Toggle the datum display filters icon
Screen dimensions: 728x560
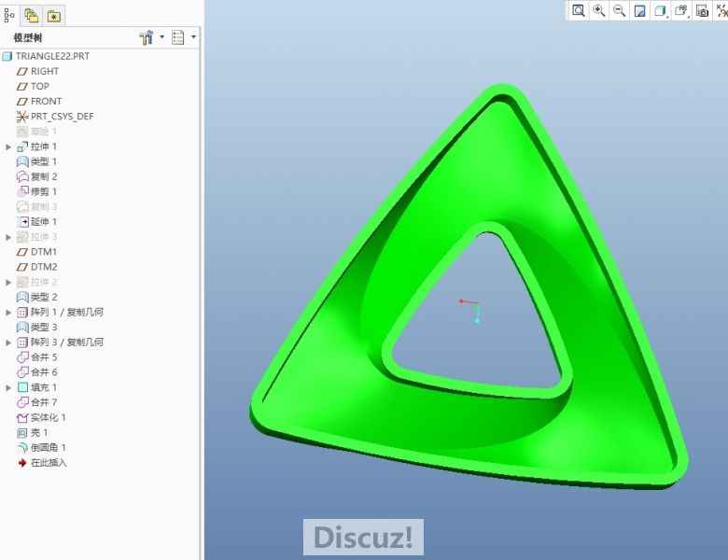(x=721, y=10)
